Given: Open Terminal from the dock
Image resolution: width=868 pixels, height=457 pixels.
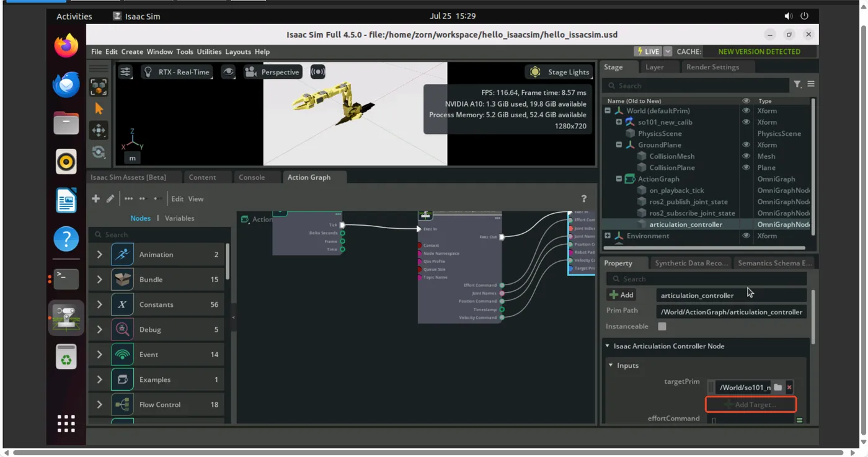Looking at the screenshot, I should click(x=66, y=279).
